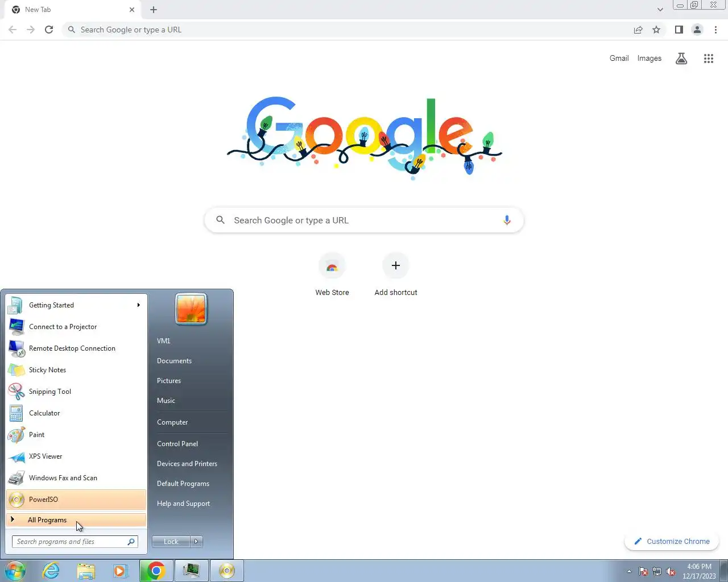Open the tab search chevron

coord(660,10)
